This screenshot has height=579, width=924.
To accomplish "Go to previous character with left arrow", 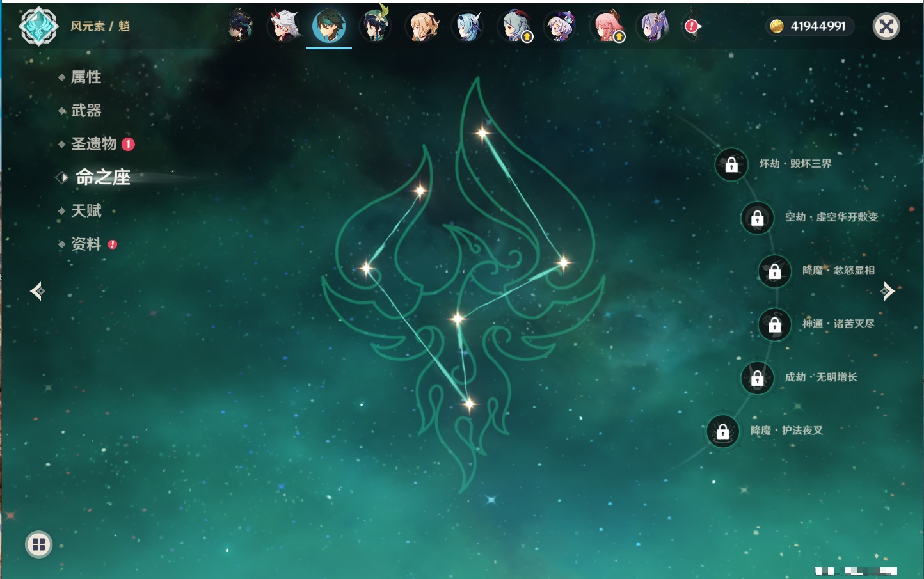I will pyautogui.click(x=37, y=291).
